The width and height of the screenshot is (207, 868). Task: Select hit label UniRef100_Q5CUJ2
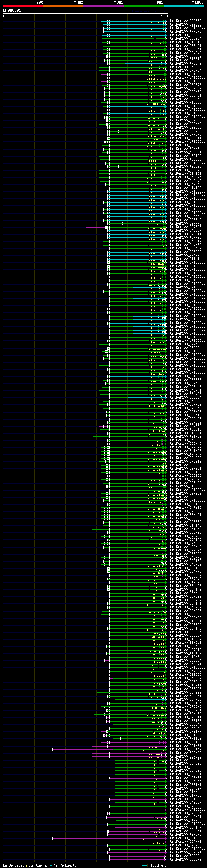click(186, 440)
